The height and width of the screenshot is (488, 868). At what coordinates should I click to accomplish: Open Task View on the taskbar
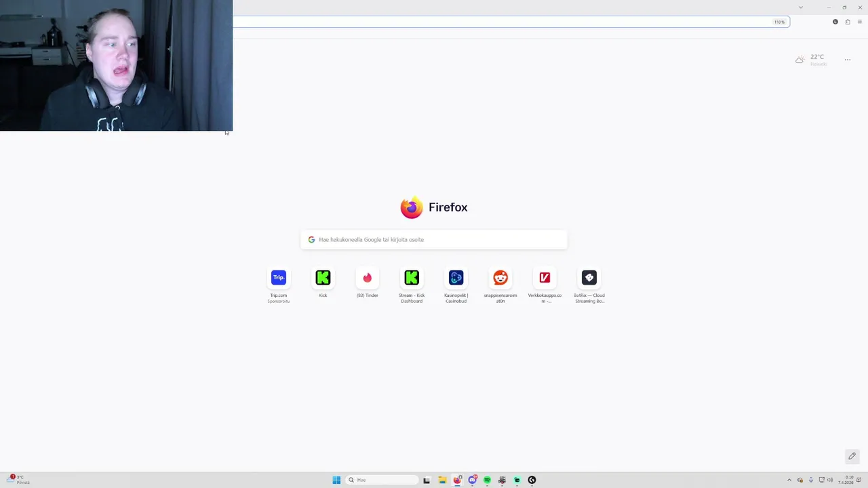(x=427, y=480)
